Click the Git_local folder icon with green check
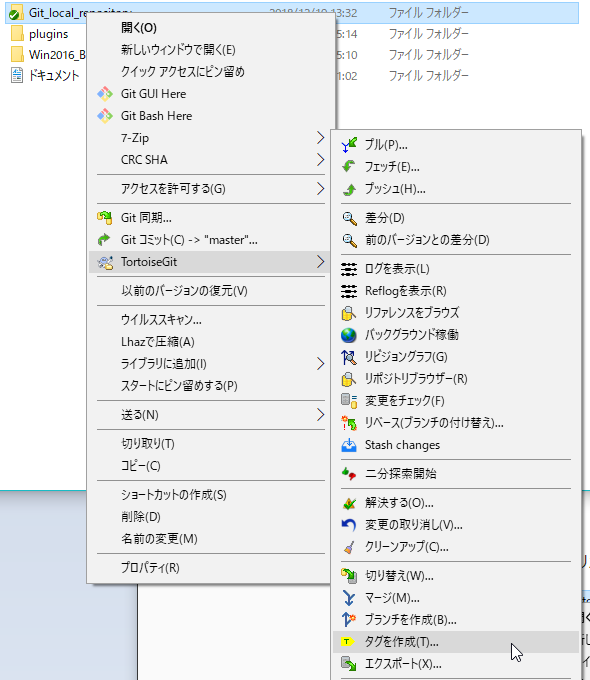The height and width of the screenshot is (680, 590). pos(16,13)
